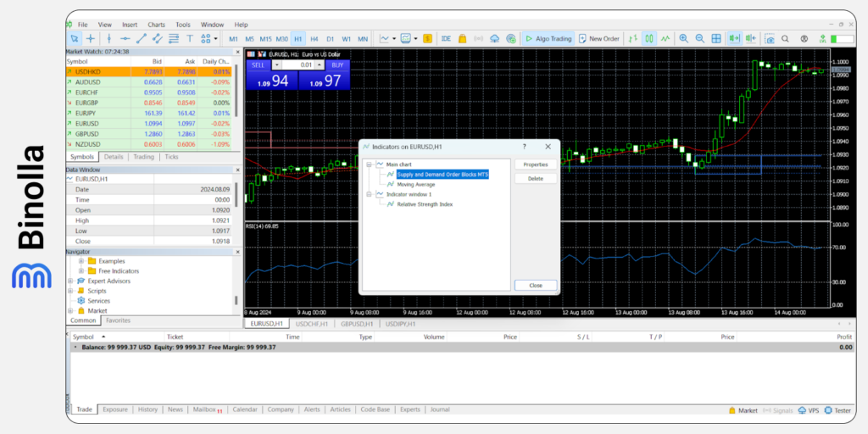Expand the Free Indicators folder
868x434 pixels.
click(x=81, y=270)
